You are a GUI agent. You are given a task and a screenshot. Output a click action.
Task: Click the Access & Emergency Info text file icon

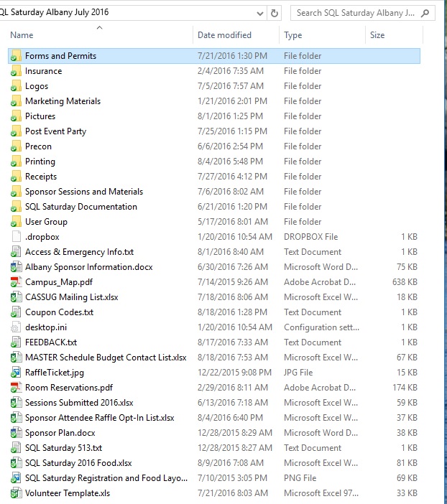pyautogui.click(x=16, y=252)
